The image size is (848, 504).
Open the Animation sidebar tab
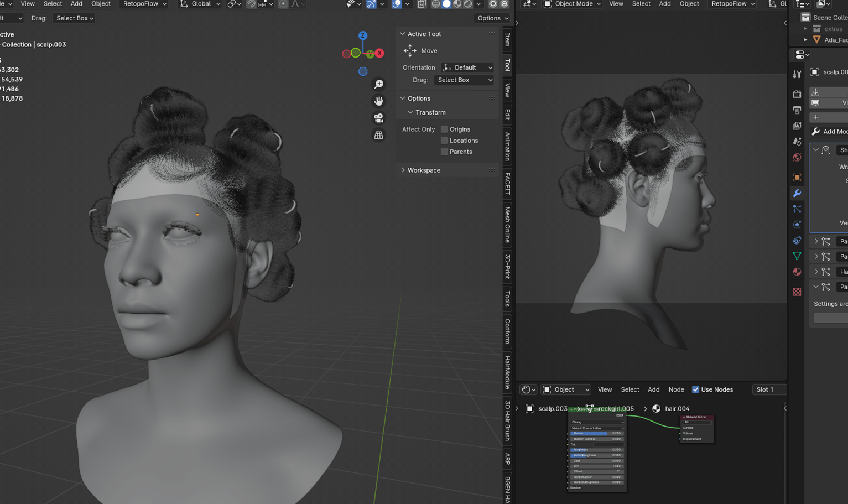507,147
